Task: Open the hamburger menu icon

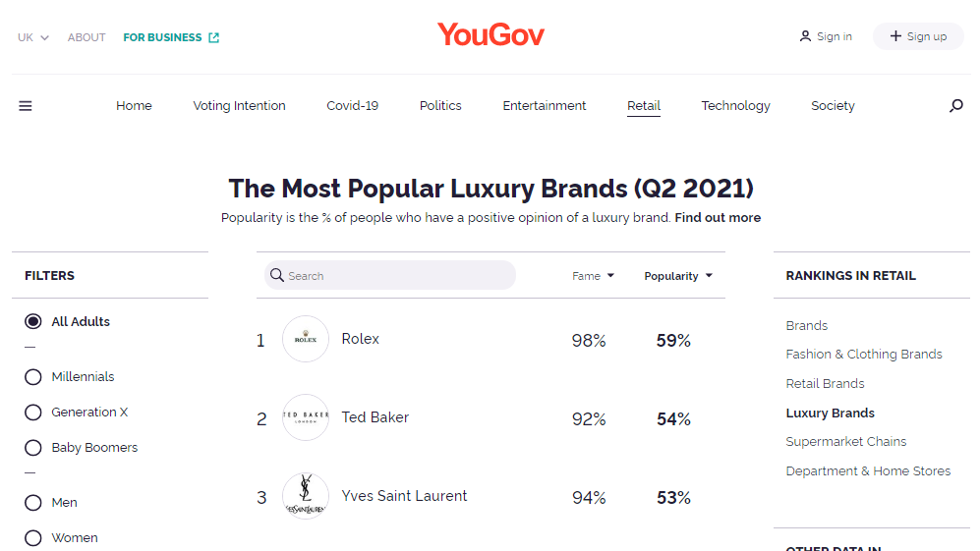Action: [26, 106]
